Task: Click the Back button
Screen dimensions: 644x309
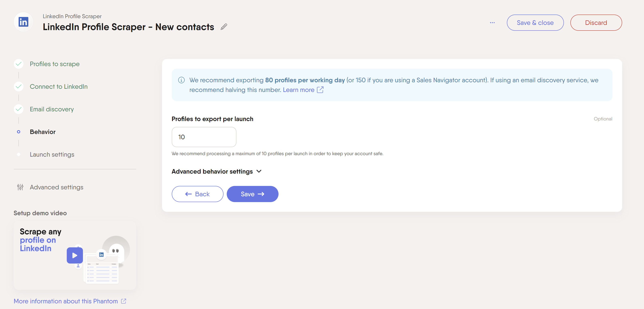Action: tap(197, 194)
